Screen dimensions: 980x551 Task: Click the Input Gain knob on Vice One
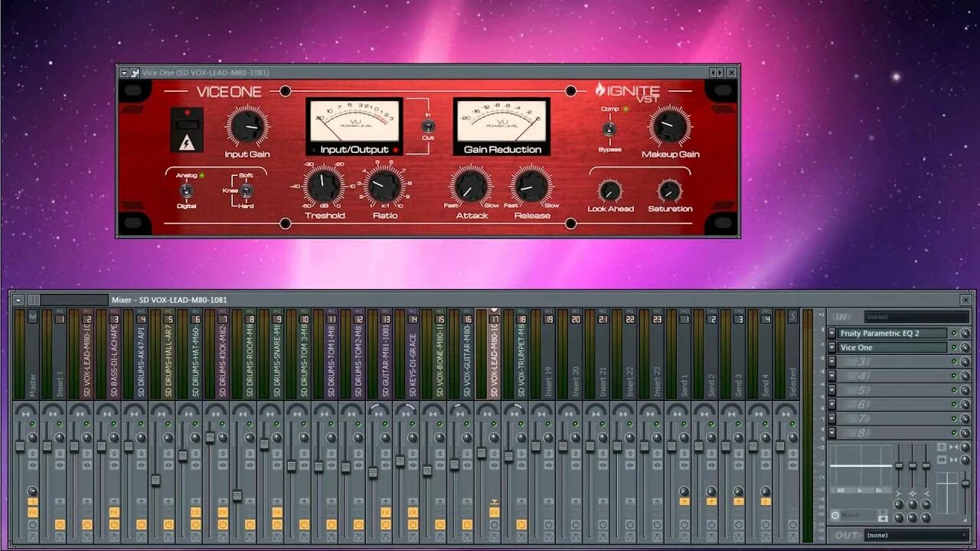[247, 126]
